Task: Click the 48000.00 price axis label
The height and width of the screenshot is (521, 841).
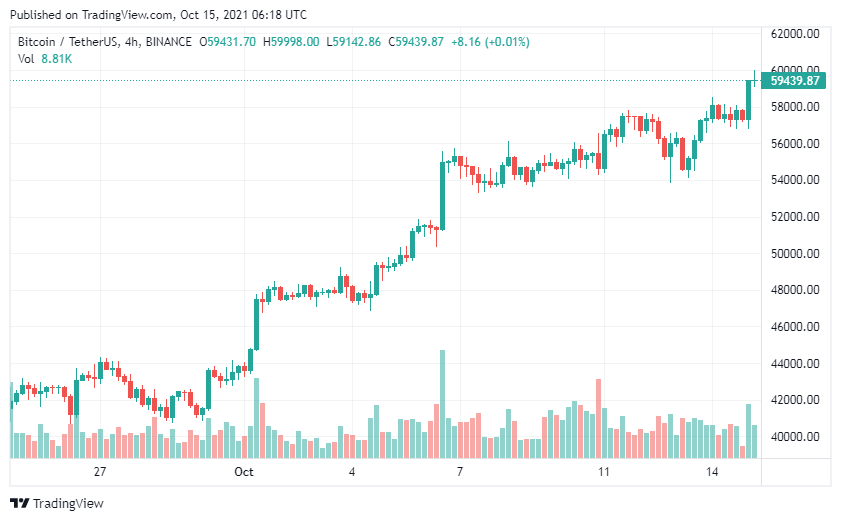Action: pos(795,290)
